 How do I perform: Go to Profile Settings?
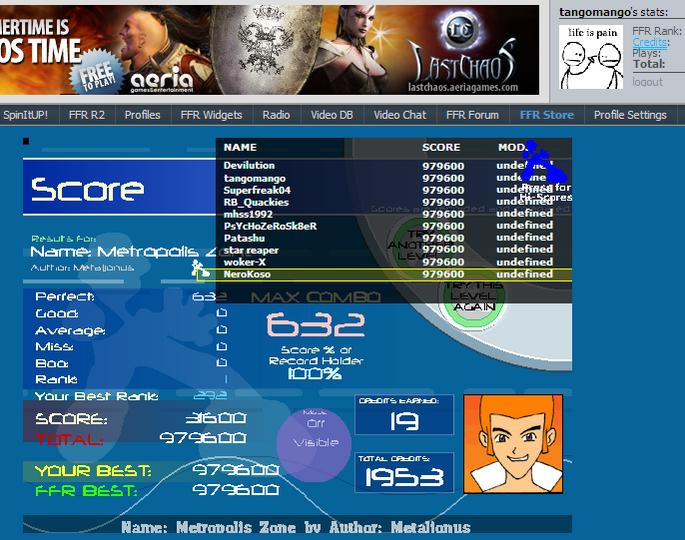[630, 115]
